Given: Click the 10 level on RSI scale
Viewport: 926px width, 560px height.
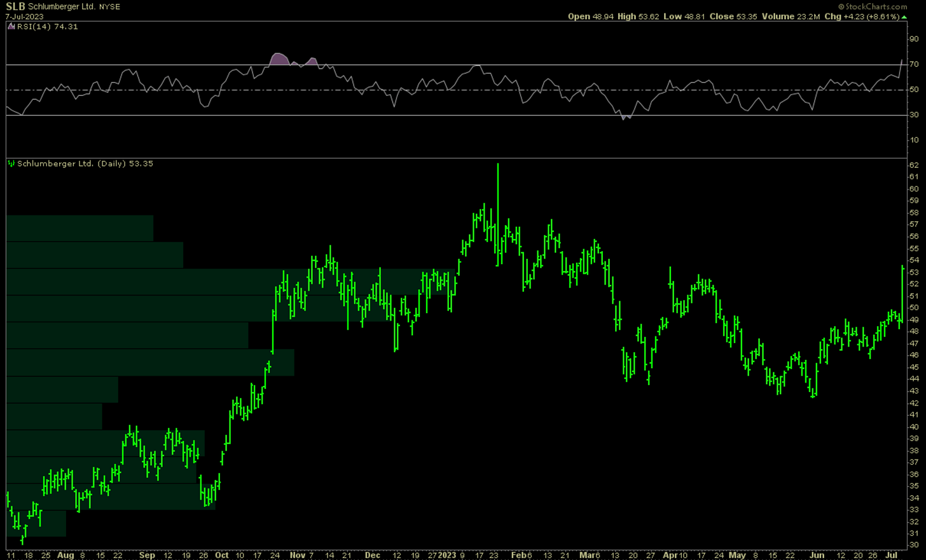Looking at the screenshot, I should (x=914, y=140).
